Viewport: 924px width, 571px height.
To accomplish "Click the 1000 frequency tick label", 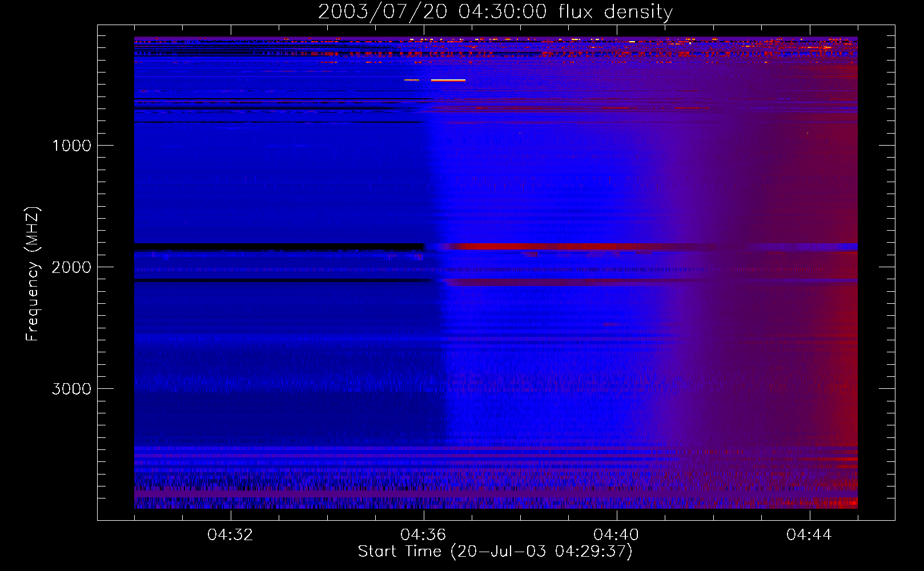I will pyautogui.click(x=71, y=146).
